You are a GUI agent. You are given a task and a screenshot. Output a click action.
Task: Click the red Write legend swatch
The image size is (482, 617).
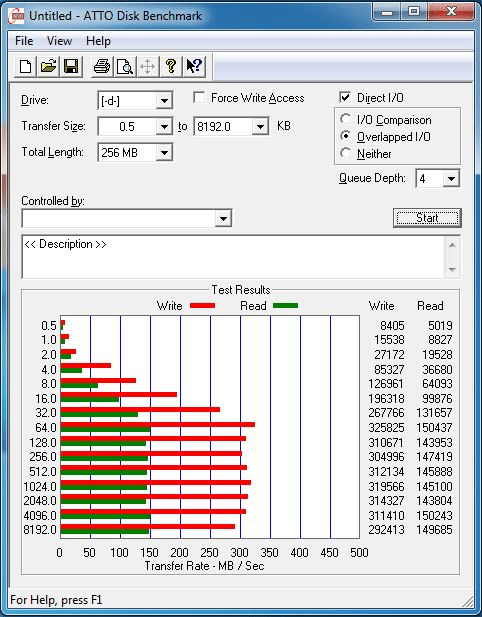203,305
